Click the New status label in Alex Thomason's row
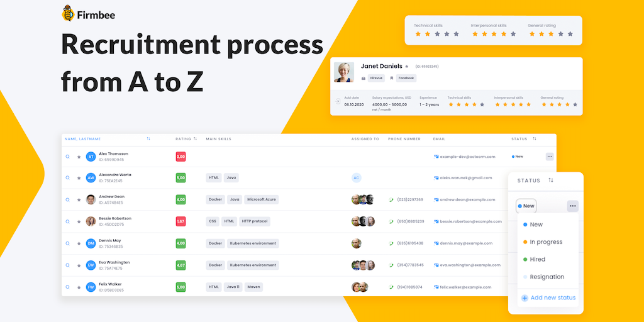 518,157
